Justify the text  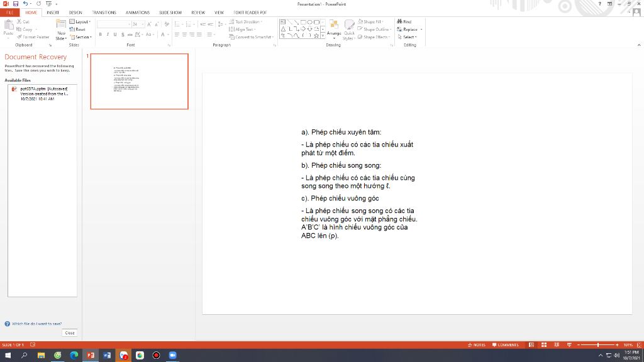pos(199,35)
